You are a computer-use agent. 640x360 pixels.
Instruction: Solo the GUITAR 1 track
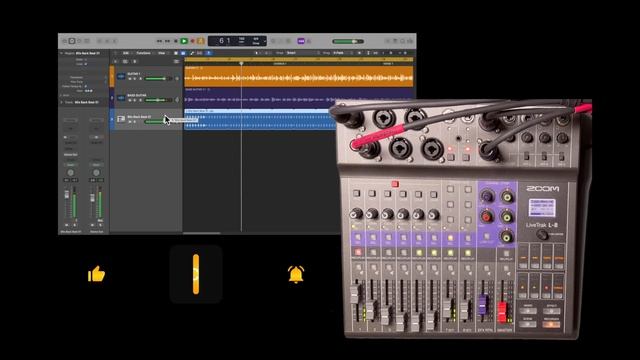tap(135, 79)
